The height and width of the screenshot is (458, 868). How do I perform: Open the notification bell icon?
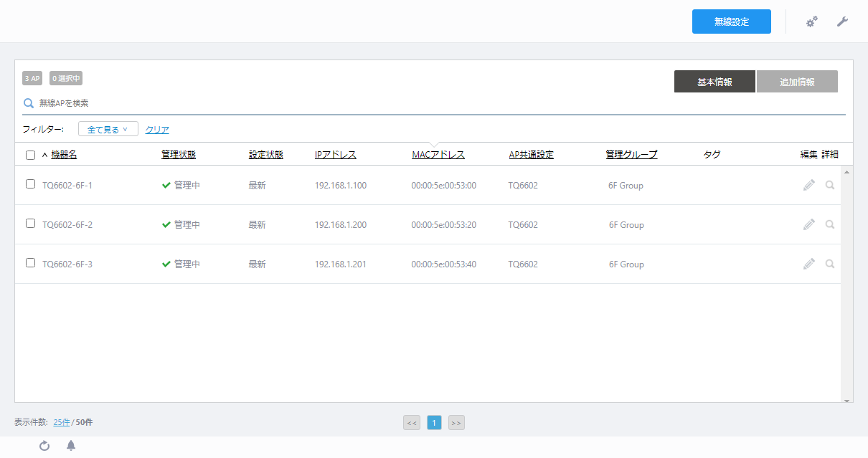(71, 446)
